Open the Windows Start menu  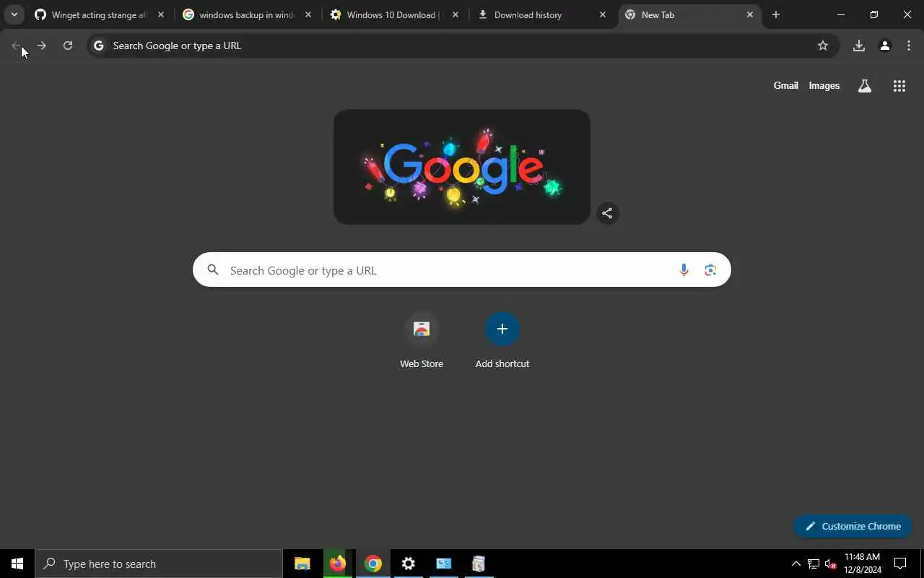[x=17, y=564]
